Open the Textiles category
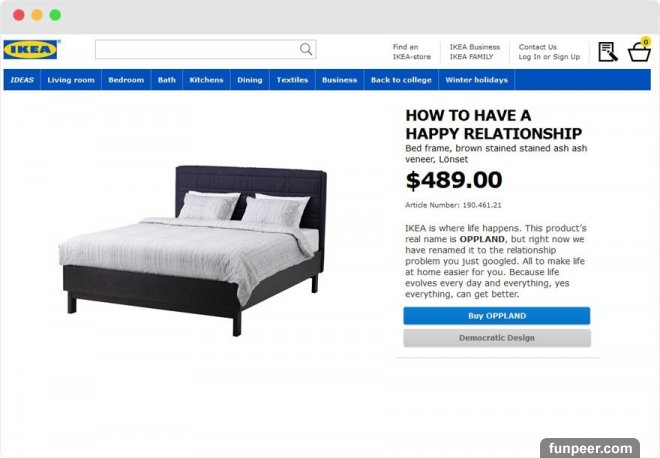Viewport: 660px width, 458px height. coord(292,80)
